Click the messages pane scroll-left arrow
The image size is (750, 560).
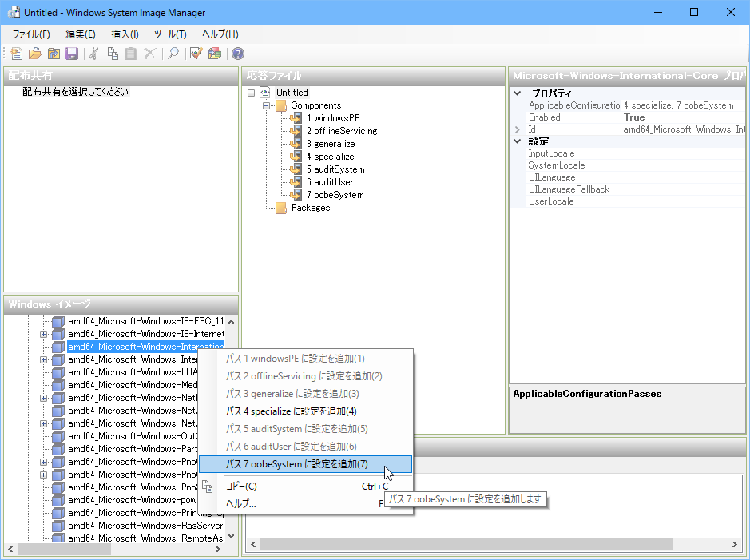[253, 545]
